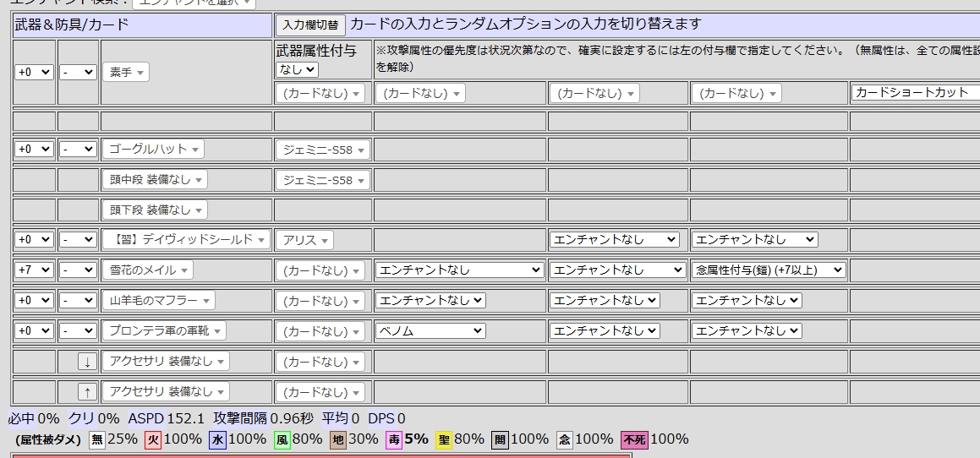Open refine dropdown in ゴーグルハット row
Image resolution: width=980 pixels, height=458 pixels.
pyautogui.click(x=35, y=150)
